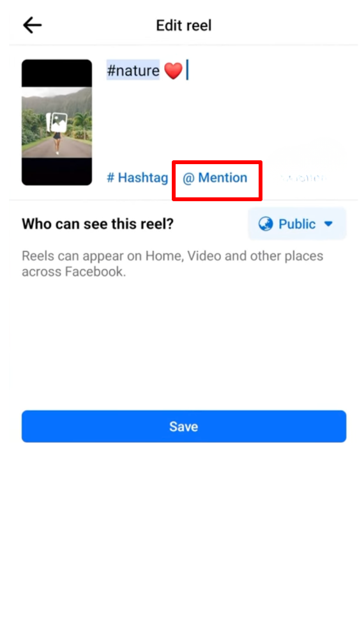Tap the faded option right of Mention
Screen dimensions: 364x617
pos(303,178)
